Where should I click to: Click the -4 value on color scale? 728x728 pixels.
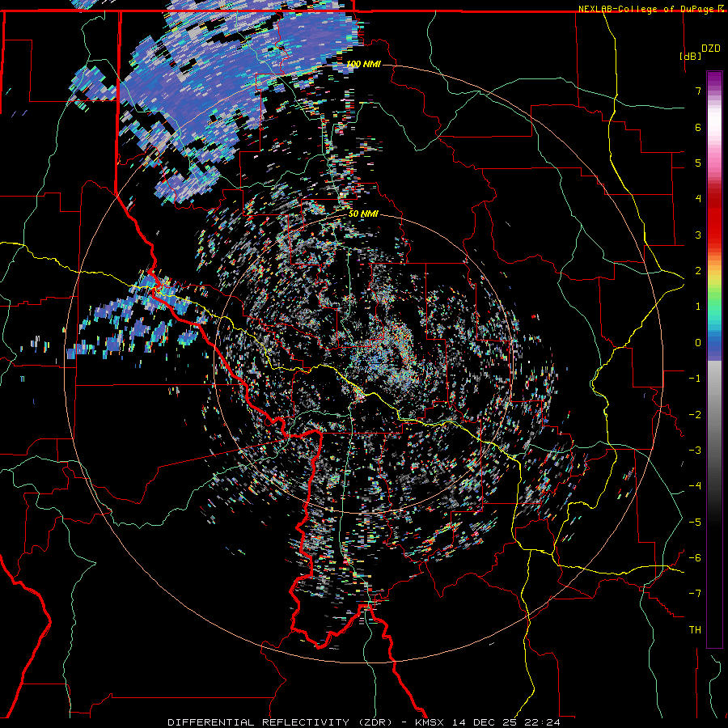[x=695, y=486]
